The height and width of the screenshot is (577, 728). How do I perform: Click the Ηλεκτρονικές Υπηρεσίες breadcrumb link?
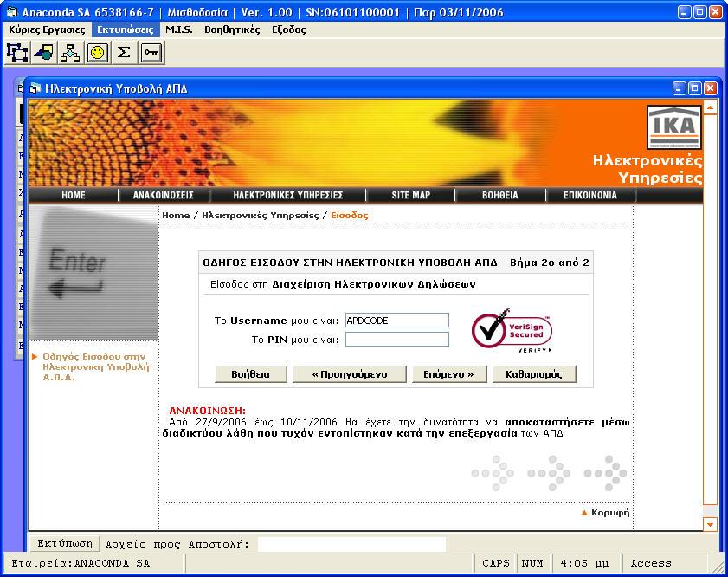(261, 215)
